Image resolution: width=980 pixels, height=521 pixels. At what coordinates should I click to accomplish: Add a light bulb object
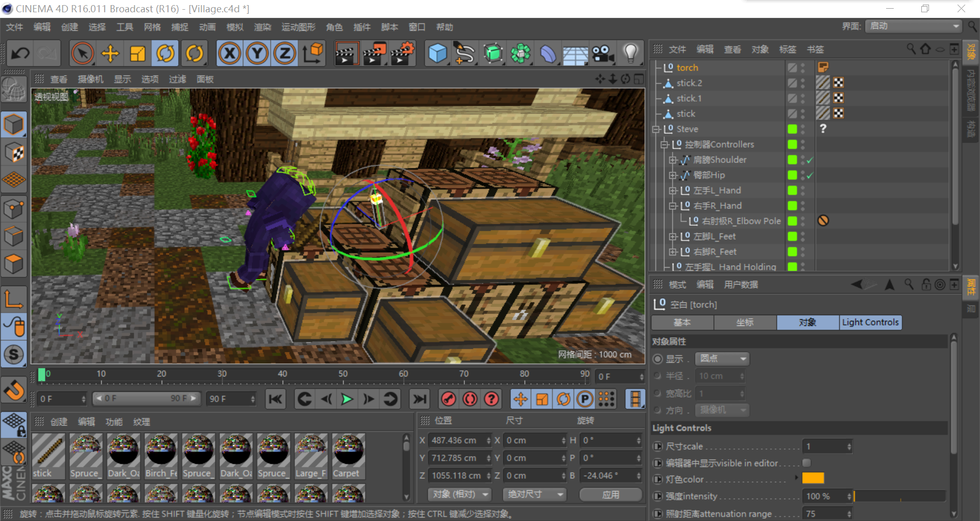(x=631, y=53)
